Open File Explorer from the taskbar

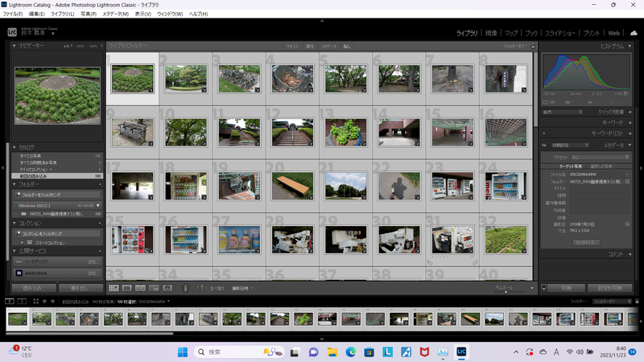click(x=332, y=352)
